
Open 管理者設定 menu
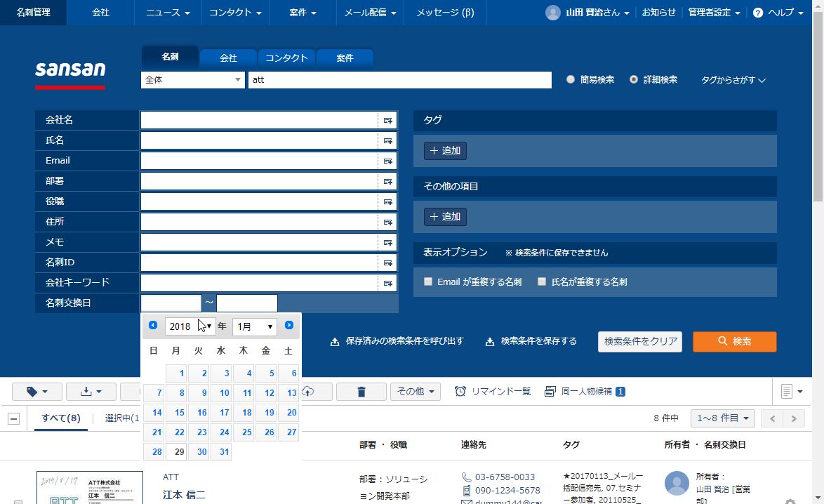[x=715, y=13]
